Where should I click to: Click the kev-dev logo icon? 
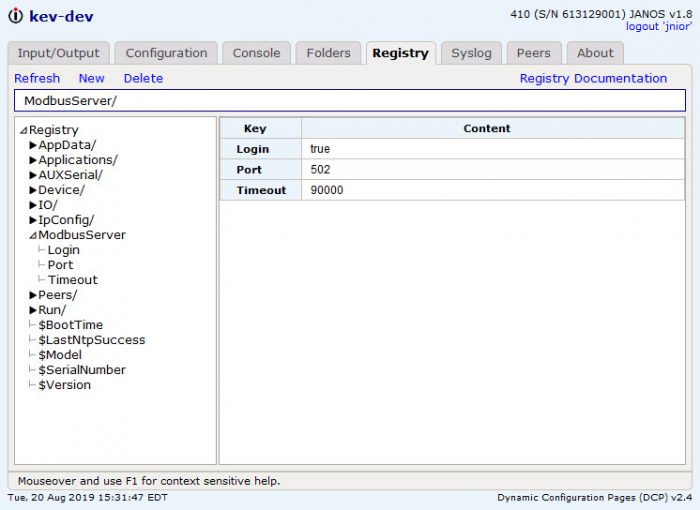pyautogui.click(x=16, y=16)
